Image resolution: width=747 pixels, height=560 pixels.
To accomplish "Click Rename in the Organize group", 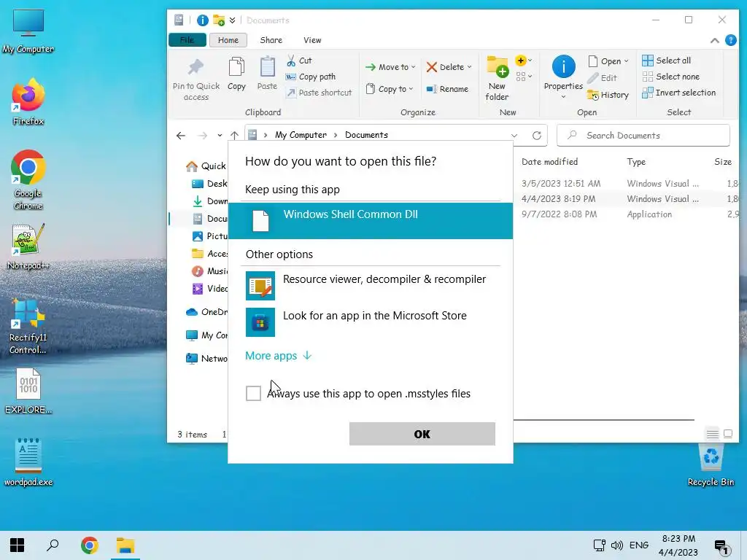I will pos(447,89).
